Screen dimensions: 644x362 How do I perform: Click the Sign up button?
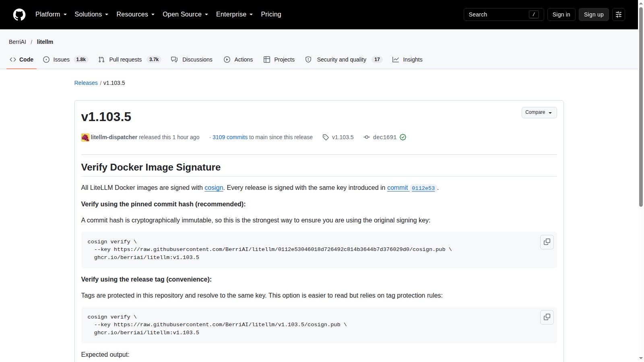pyautogui.click(x=594, y=14)
